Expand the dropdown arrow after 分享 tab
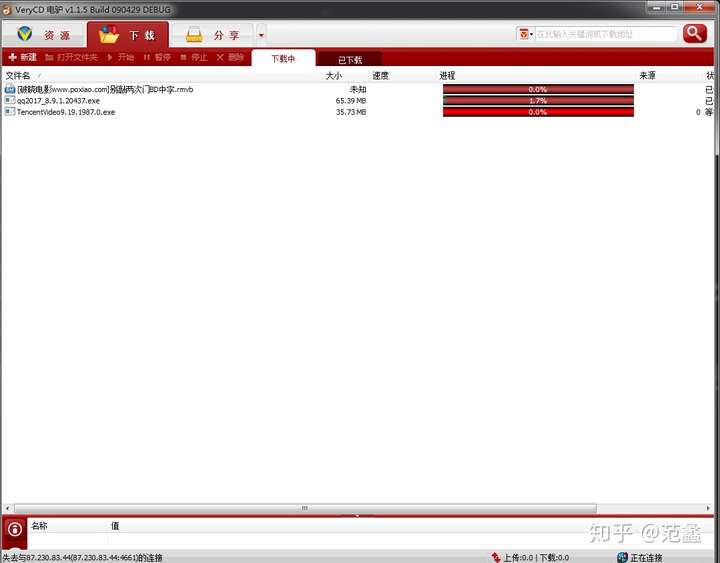The image size is (720, 563). (x=261, y=35)
